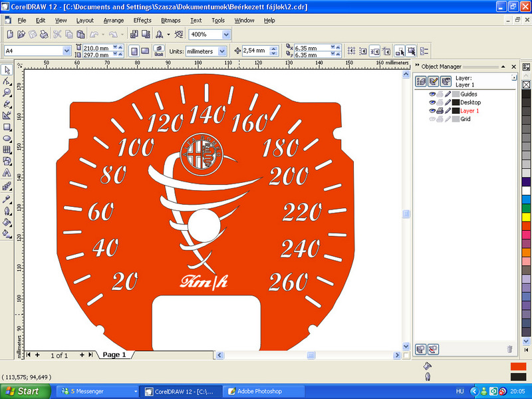This screenshot has width=532, height=399.
Task: Select the Outline pen tool
Action: (7, 211)
